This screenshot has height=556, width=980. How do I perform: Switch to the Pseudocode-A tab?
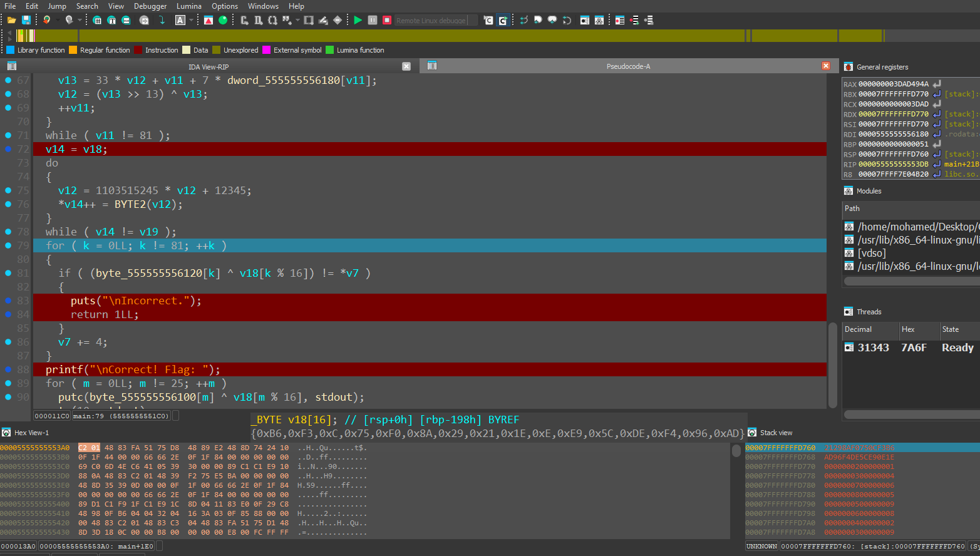click(x=628, y=66)
